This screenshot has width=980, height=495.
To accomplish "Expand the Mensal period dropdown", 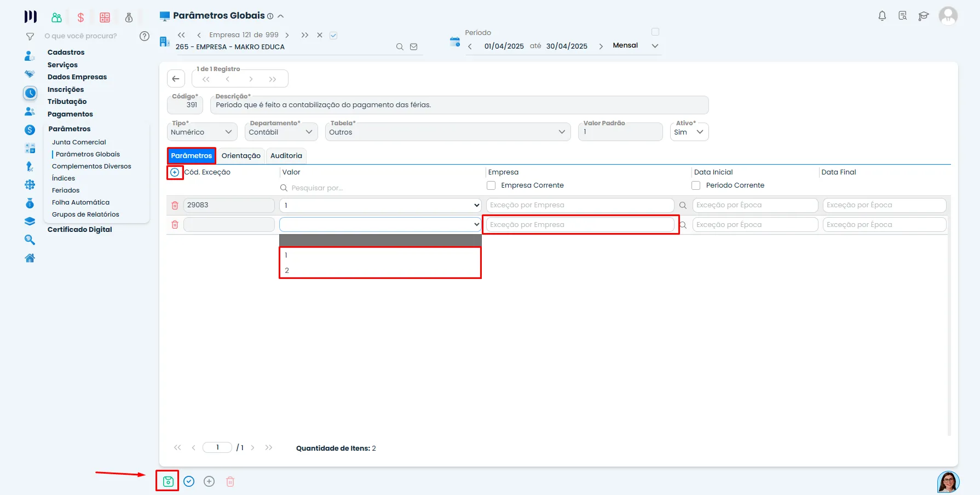I will (635, 46).
